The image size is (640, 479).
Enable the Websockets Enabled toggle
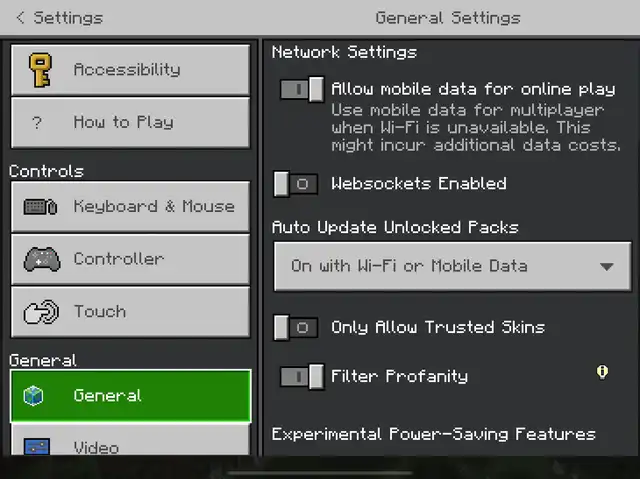[296, 184]
